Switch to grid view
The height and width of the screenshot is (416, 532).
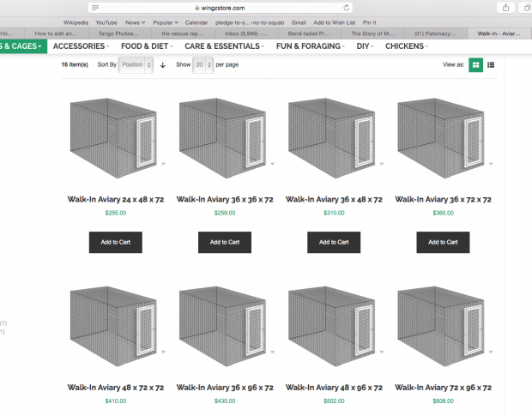475,64
